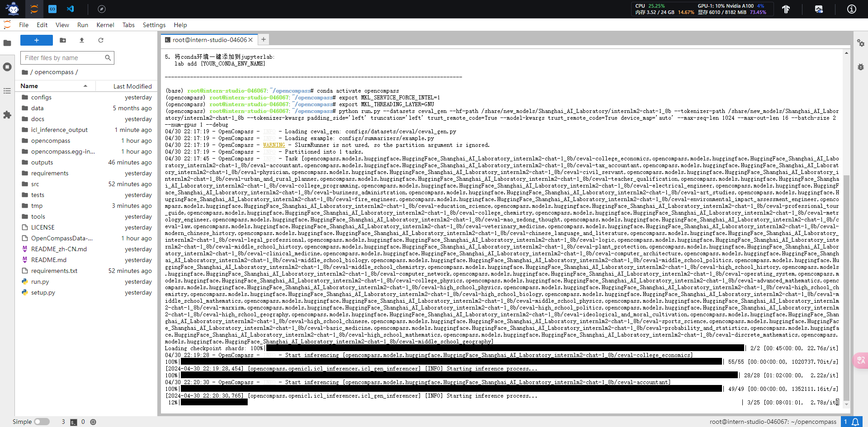Screen dimensions: 868x427
Task: Toggle the Simple interface mode switch
Action: [42, 422]
